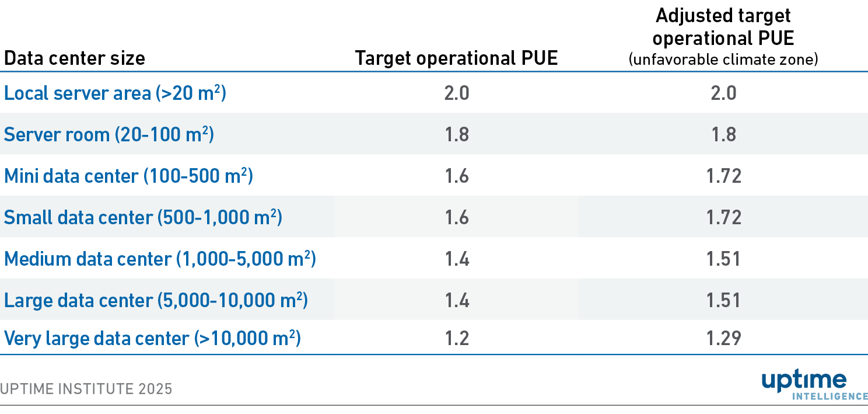This screenshot has width=868, height=414.
Task: Select the 1.29 adjusted PUE value
Action: click(x=723, y=338)
